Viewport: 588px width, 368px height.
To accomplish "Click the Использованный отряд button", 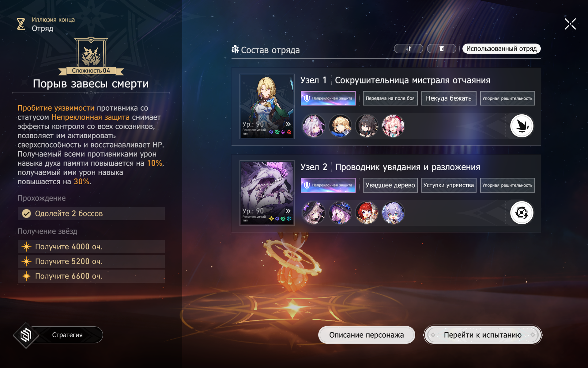I will pyautogui.click(x=501, y=49).
